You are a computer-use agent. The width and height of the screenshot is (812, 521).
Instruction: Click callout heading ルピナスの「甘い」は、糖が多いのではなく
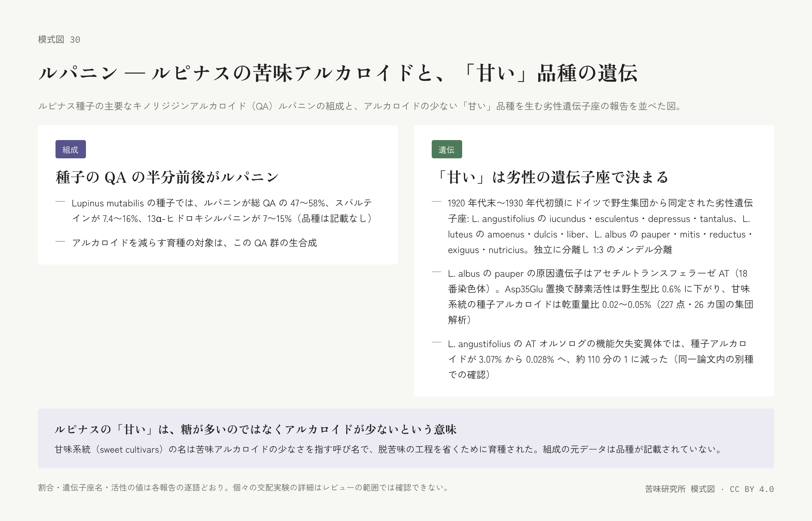pyautogui.click(x=255, y=430)
